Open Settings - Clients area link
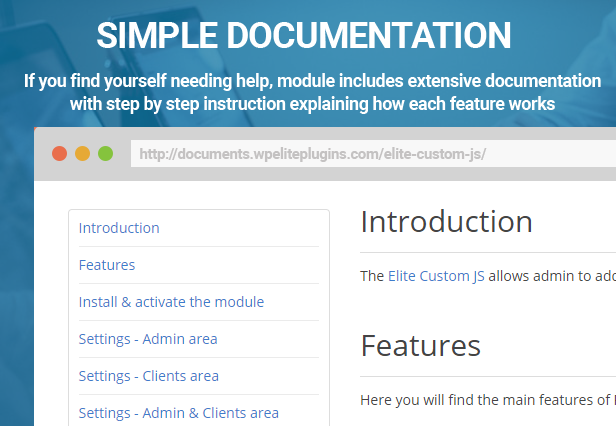 [x=149, y=376]
